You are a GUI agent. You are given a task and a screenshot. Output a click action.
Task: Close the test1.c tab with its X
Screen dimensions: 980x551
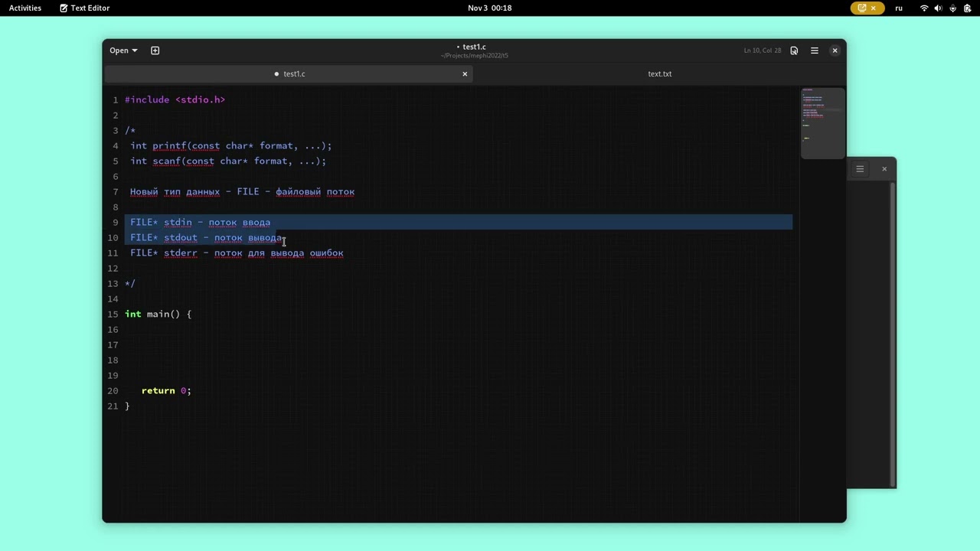(465, 73)
